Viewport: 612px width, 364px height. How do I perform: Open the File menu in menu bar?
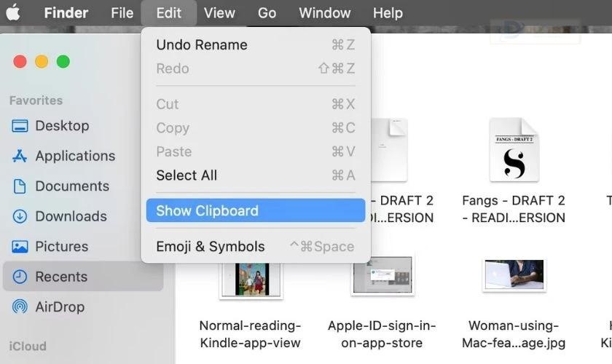(122, 12)
